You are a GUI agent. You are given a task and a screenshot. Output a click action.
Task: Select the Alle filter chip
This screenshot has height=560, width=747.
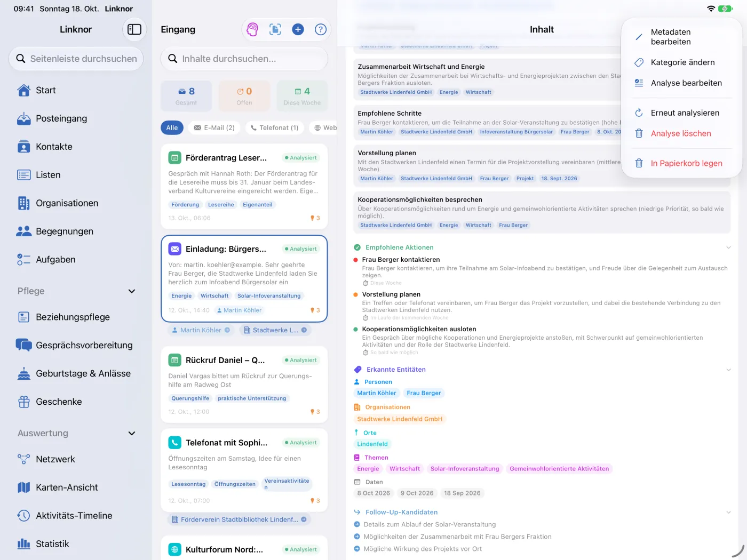[x=172, y=127]
